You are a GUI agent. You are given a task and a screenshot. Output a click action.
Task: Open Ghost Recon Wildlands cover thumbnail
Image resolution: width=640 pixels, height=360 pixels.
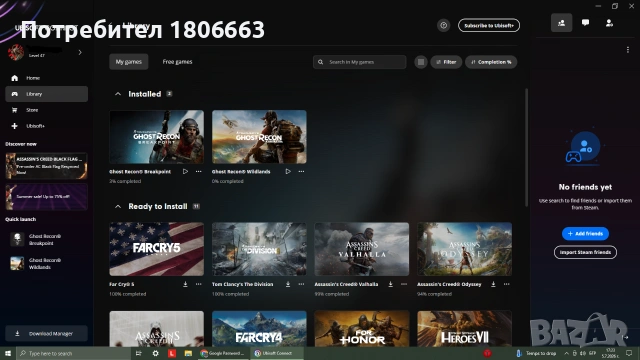(259, 137)
